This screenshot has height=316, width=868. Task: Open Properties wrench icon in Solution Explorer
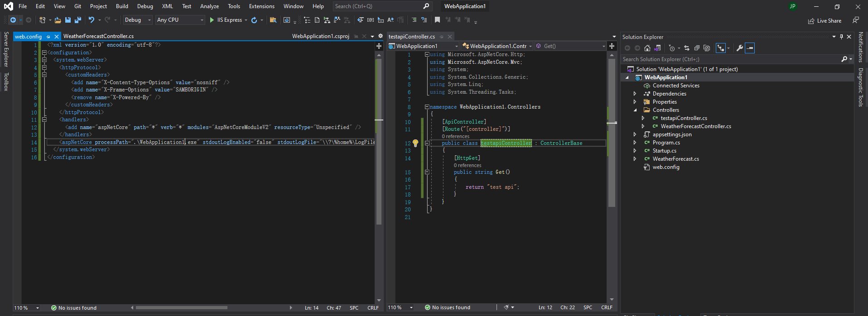tap(739, 48)
